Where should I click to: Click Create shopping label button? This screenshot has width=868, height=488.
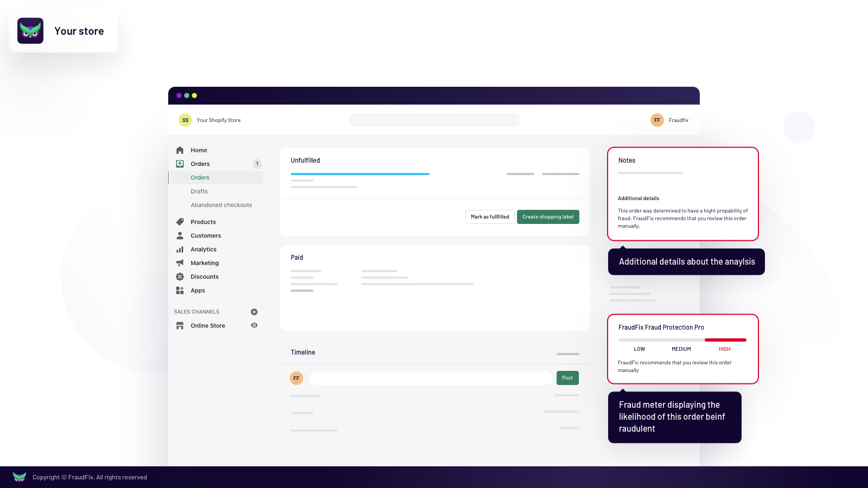548,217
